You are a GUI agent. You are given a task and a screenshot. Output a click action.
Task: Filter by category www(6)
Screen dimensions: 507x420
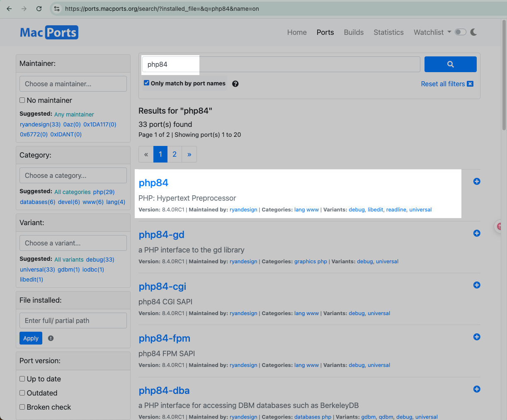[93, 202]
